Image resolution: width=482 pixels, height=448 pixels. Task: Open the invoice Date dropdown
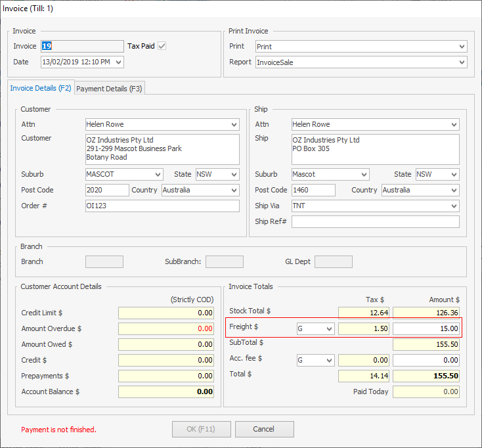[x=118, y=62]
